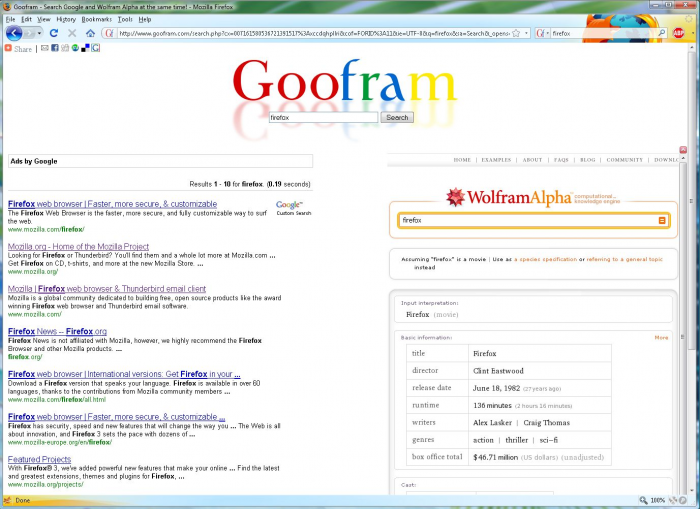700x509 pixels.
Task: Open the Edit menu
Action: [x=26, y=20]
